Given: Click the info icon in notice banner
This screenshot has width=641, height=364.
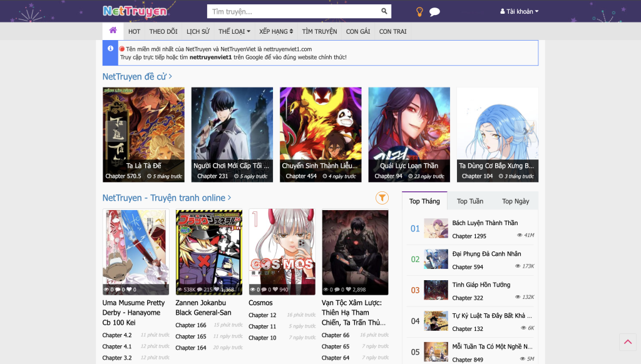Looking at the screenshot, I should click(x=110, y=49).
